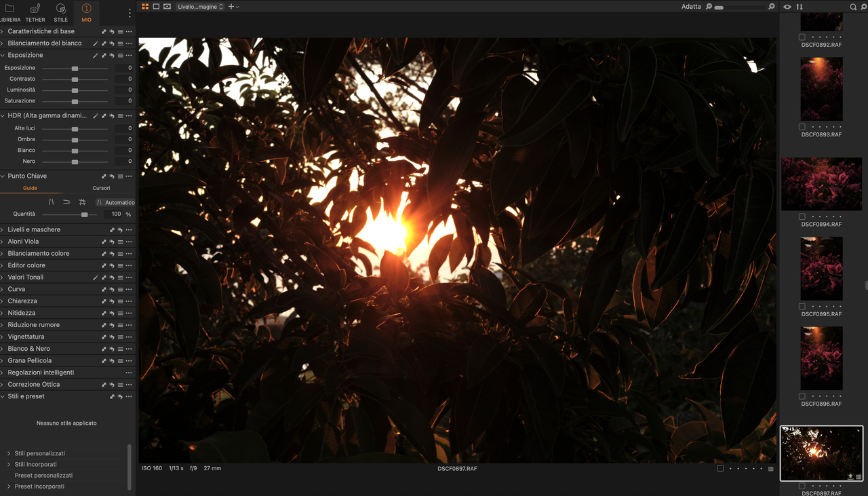Image resolution: width=868 pixels, height=496 pixels.
Task: Toggle the proofing eye icon in viewer toolbar
Action: [x=167, y=6]
